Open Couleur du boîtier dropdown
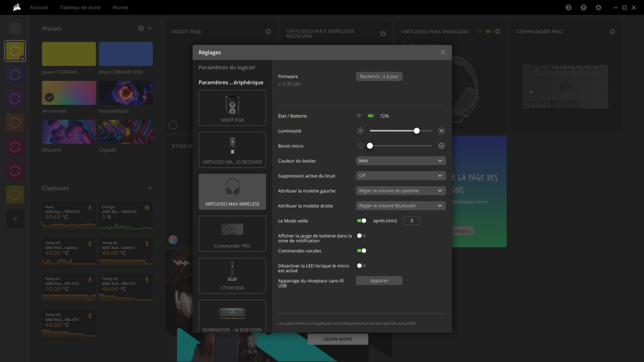644x362 pixels. [401, 161]
